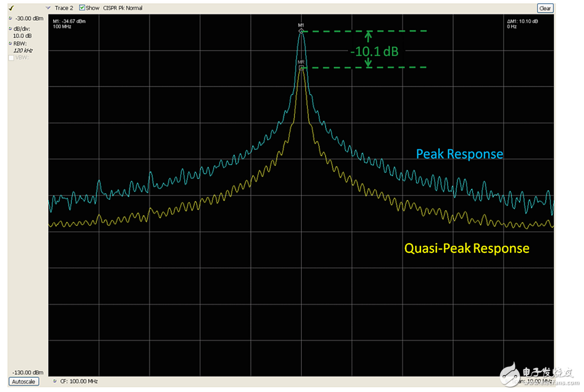Click the knob icon beside -30.00 dBm
The width and height of the screenshot is (584, 392).
11,19
